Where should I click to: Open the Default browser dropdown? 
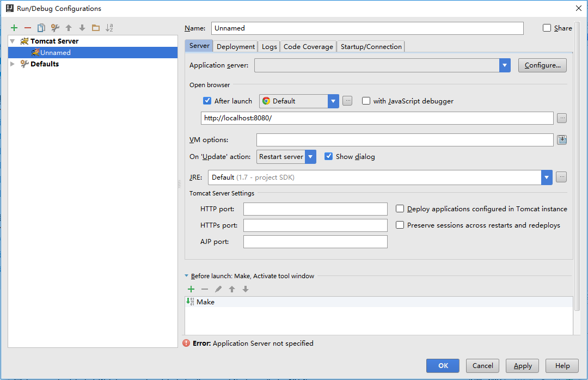[333, 101]
